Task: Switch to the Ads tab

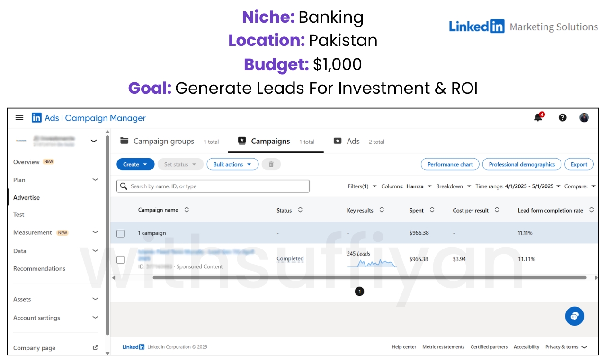Action: pos(359,141)
